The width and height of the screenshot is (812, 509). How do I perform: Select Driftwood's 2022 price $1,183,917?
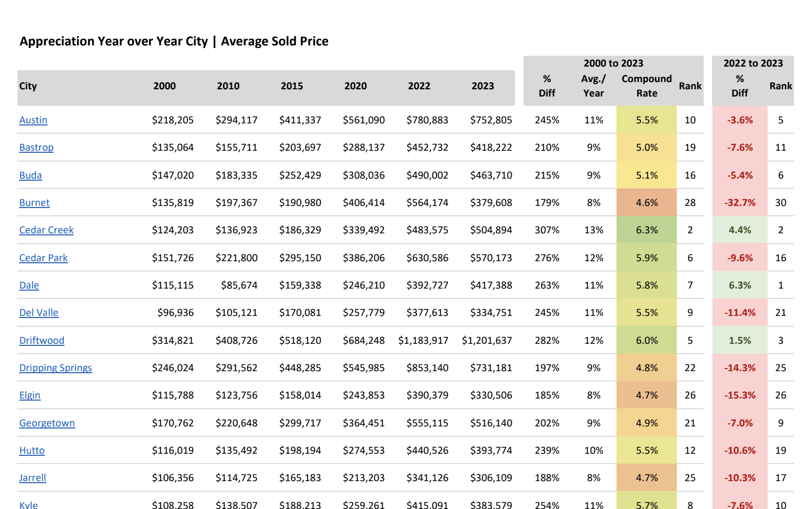coord(423,341)
